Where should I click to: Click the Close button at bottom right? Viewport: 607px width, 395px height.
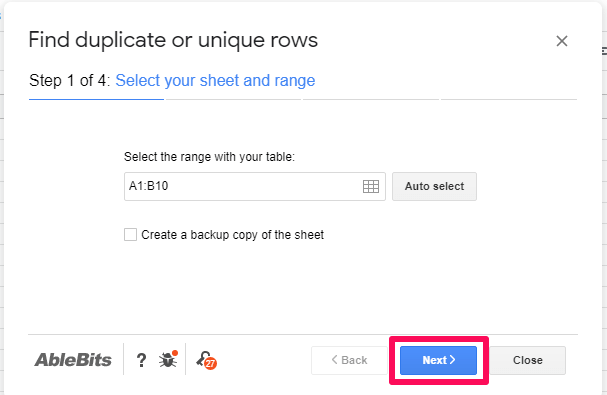[528, 360]
